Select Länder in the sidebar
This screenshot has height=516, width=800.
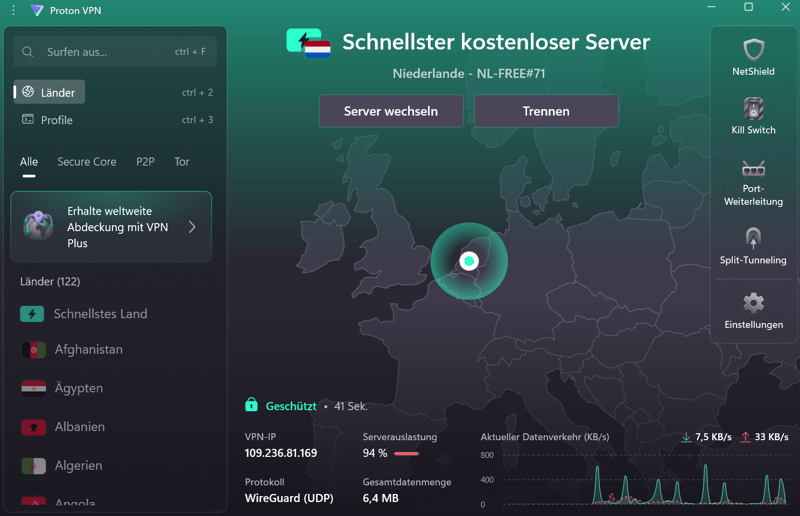pyautogui.click(x=57, y=92)
